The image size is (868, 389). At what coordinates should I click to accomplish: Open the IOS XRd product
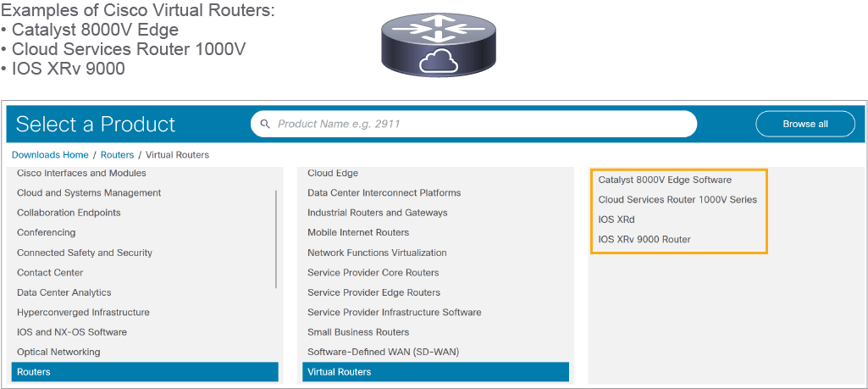(616, 220)
